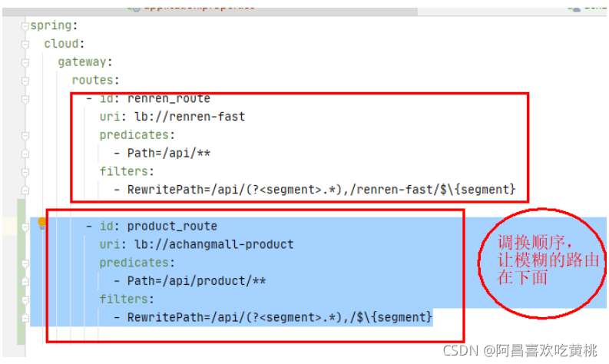Click the 'lb://renren-fast' uri value

(x=190, y=117)
